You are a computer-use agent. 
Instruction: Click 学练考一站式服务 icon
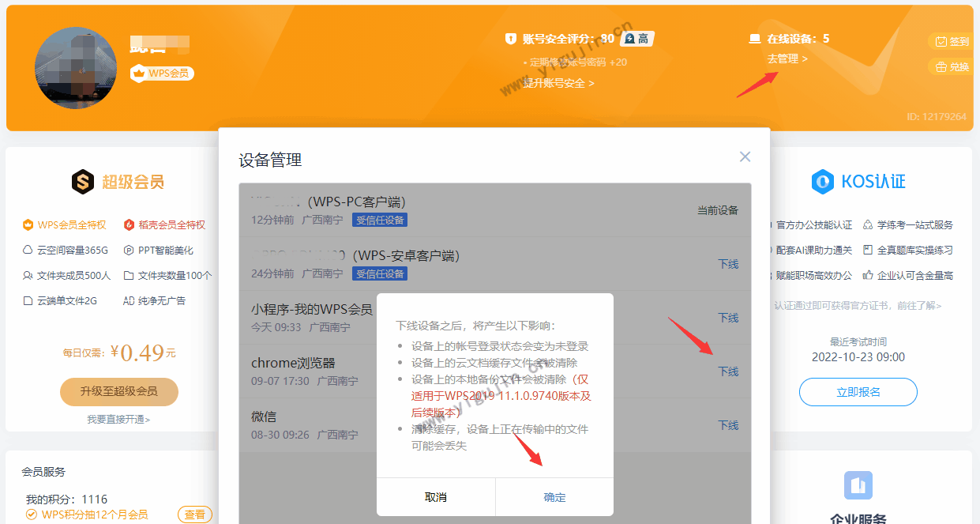click(868, 225)
